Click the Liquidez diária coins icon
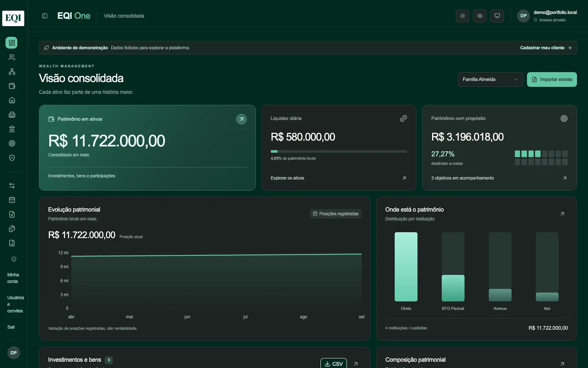The image size is (588, 368). point(404,118)
